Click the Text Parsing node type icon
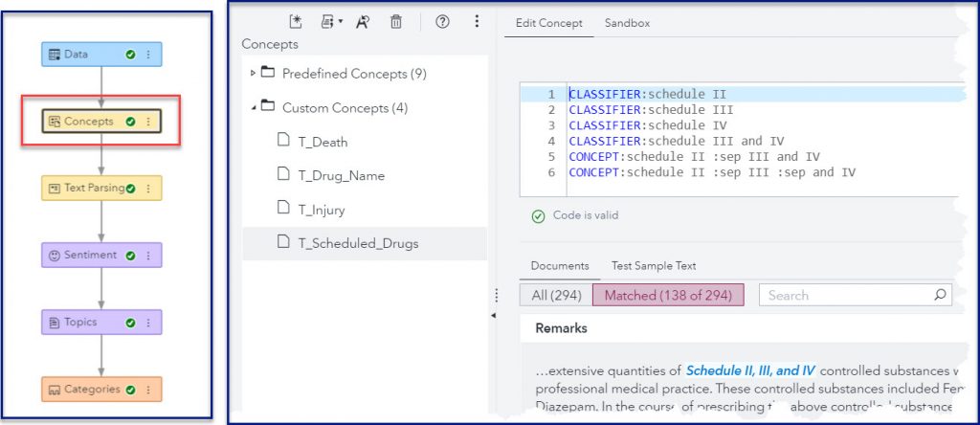 tap(54, 189)
